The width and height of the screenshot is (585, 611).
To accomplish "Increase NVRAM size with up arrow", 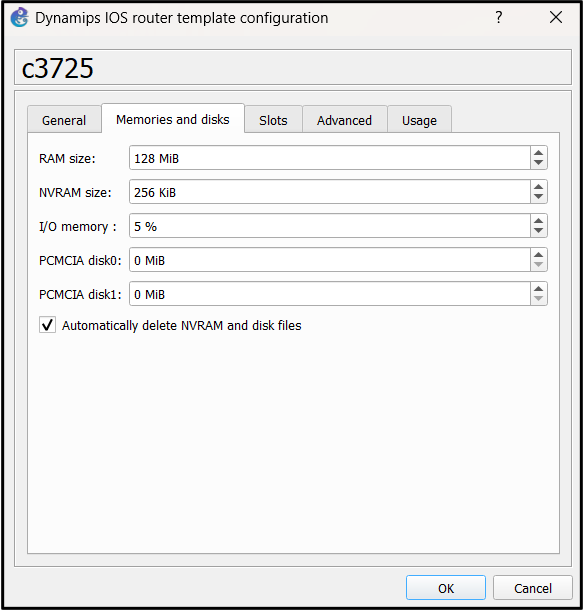I will pyautogui.click(x=539, y=187).
